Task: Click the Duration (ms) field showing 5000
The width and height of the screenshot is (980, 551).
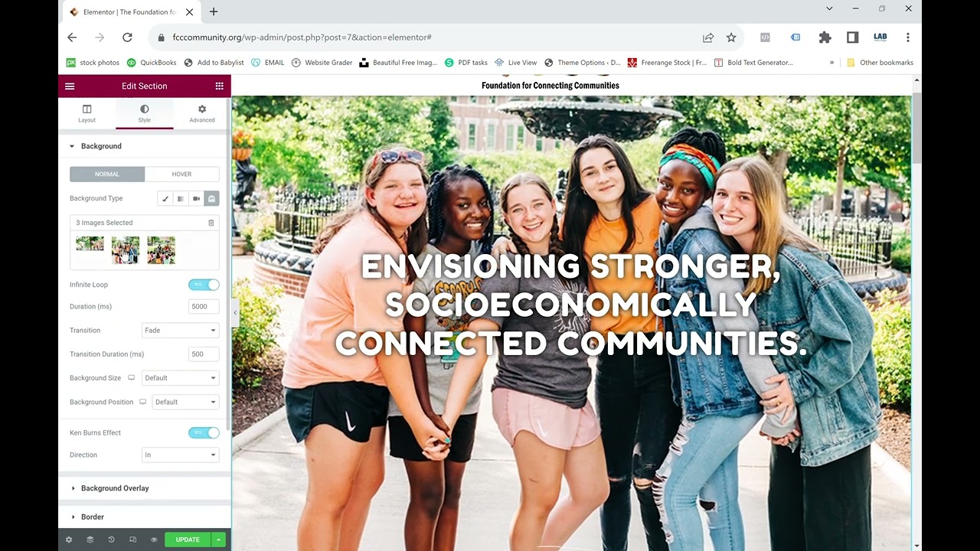Action: (x=204, y=307)
